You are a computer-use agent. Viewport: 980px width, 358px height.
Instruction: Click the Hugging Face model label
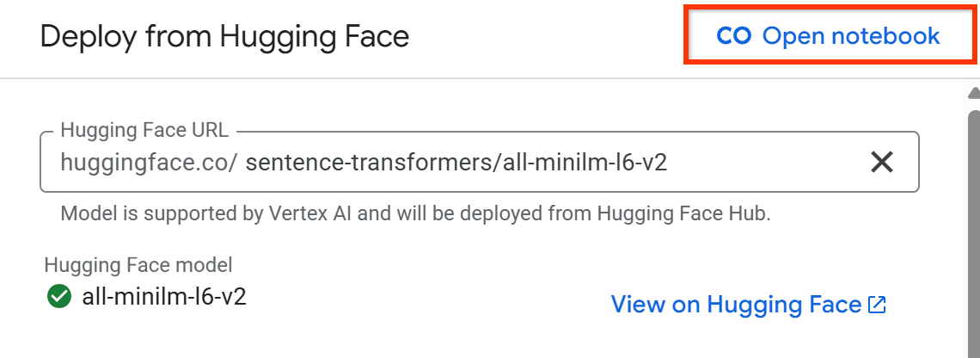click(138, 266)
